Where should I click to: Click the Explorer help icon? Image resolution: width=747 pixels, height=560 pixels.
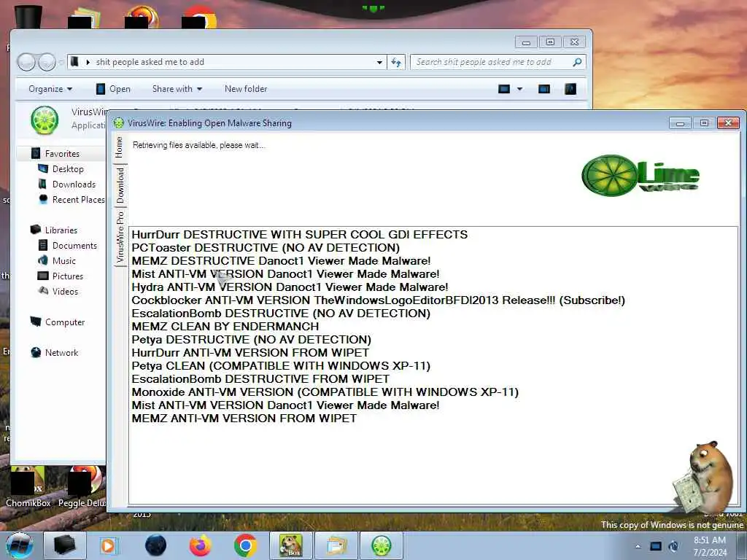(x=570, y=89)
